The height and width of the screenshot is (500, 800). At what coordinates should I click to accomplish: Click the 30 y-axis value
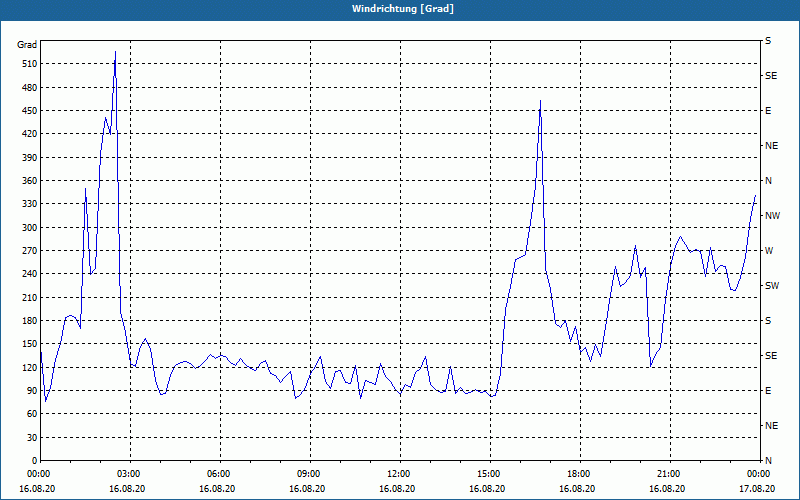tap(32, 438)
